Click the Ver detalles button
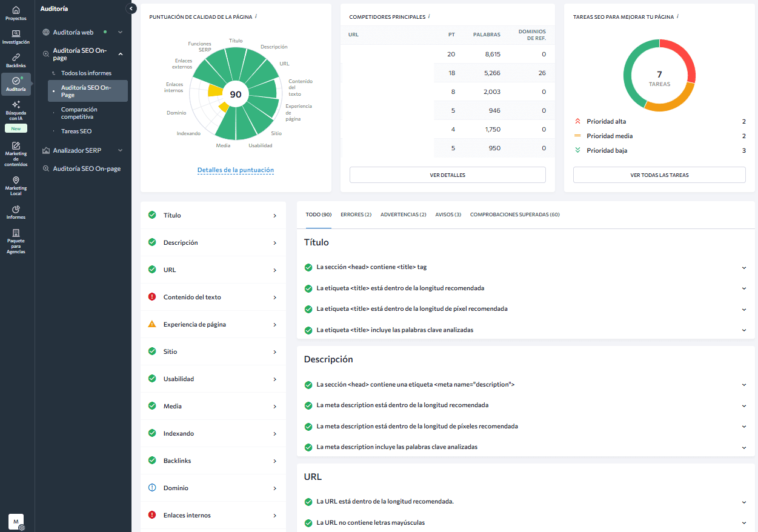 (447, 175)
